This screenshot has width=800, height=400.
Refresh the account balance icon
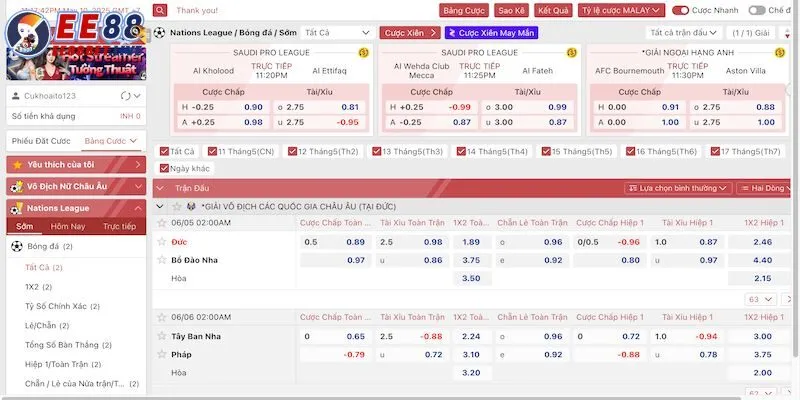124,95
